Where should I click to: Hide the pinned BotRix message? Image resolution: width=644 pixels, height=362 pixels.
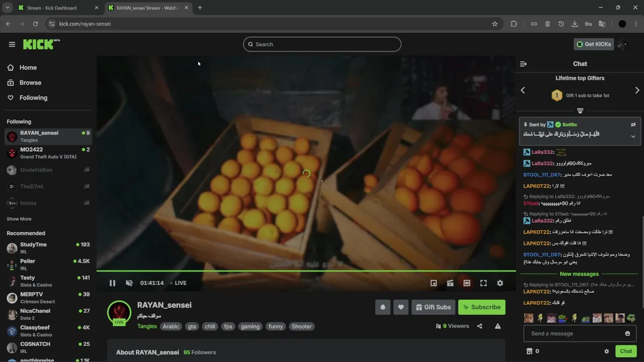[633, 124]
